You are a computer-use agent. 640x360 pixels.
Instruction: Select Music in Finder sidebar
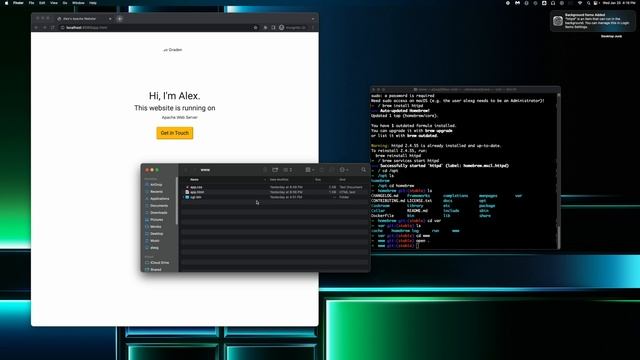tap(155, 241)
